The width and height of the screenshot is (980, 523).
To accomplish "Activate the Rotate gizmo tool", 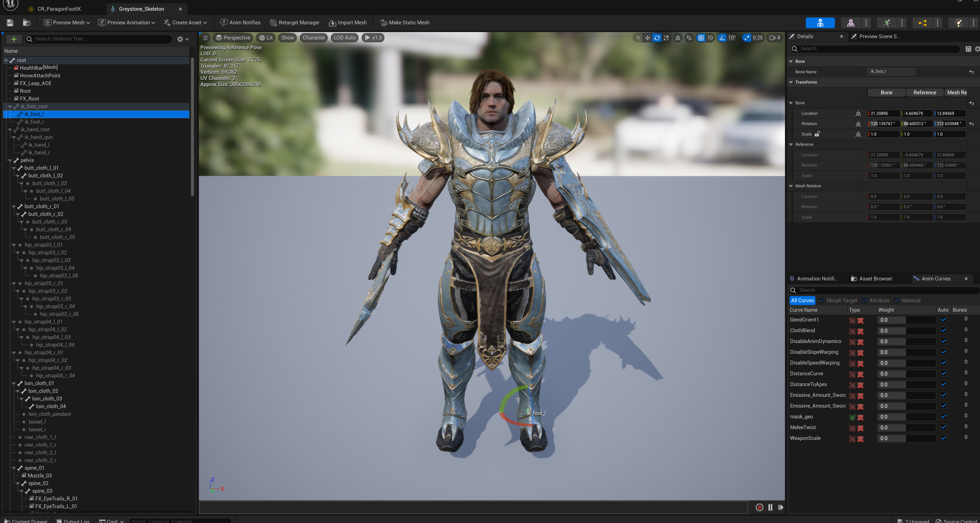I will [x=657, y=38].
